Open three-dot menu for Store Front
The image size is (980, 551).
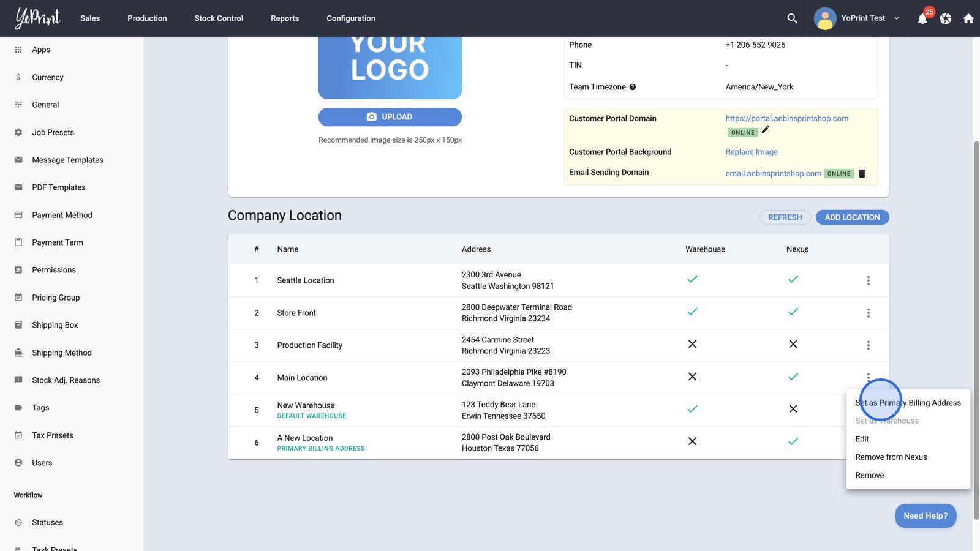click(868, 313)
